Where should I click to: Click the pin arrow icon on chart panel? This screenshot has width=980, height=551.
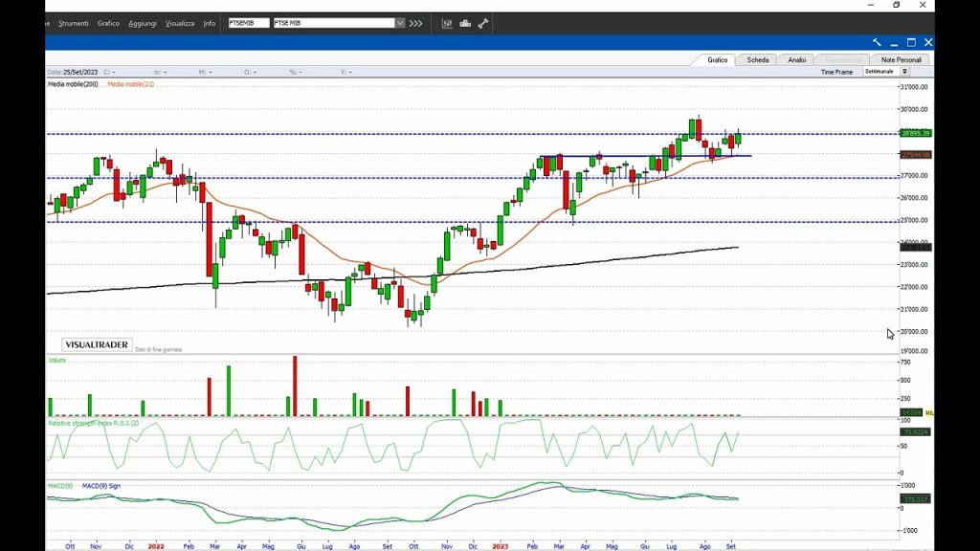[877, 42]
